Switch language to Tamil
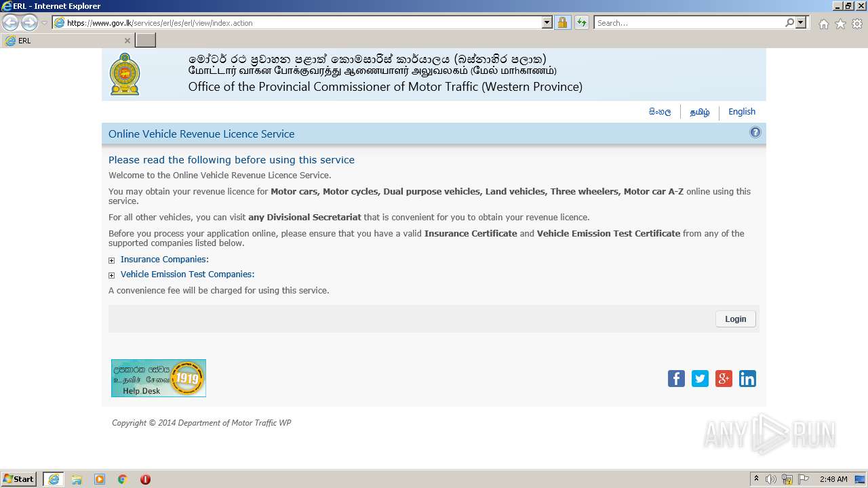 (x=700, y=112)
